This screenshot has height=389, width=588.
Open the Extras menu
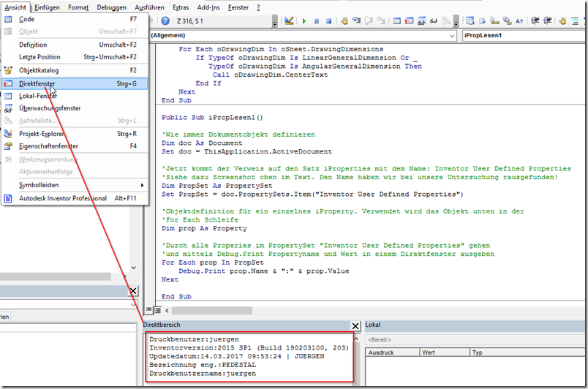[181, 7]
